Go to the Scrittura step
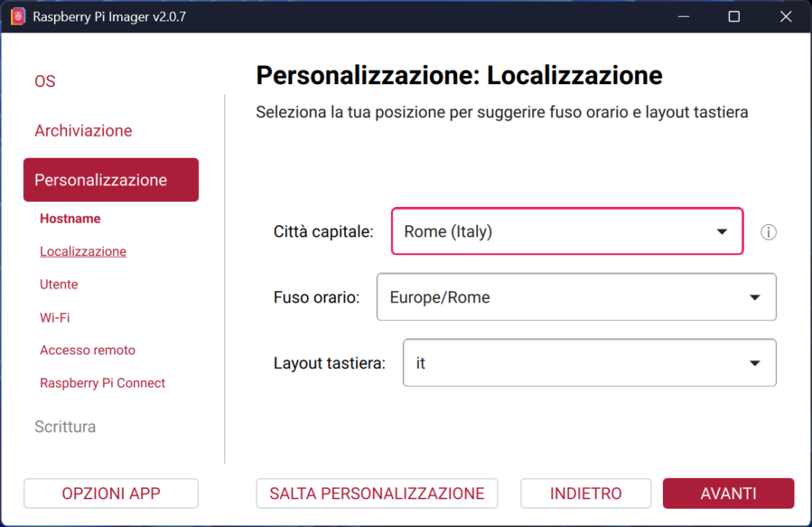The height and width of the screenshot is (527, 812). click(65, 426)
